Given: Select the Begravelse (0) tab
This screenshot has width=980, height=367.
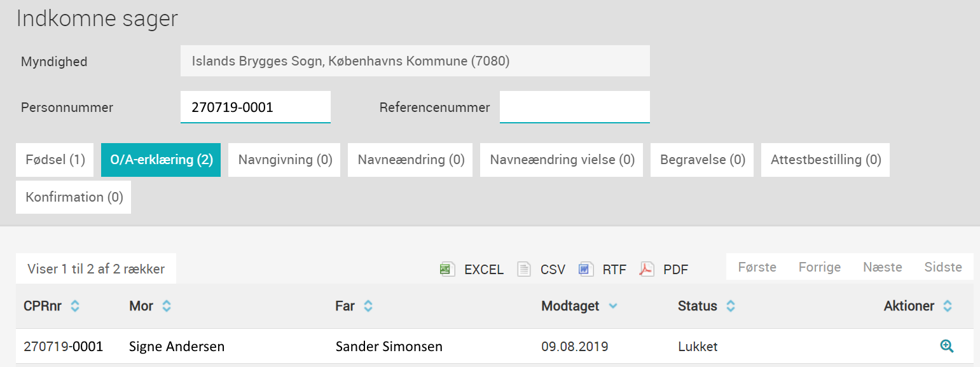Looking at the screenshot, I should [702, 160].
